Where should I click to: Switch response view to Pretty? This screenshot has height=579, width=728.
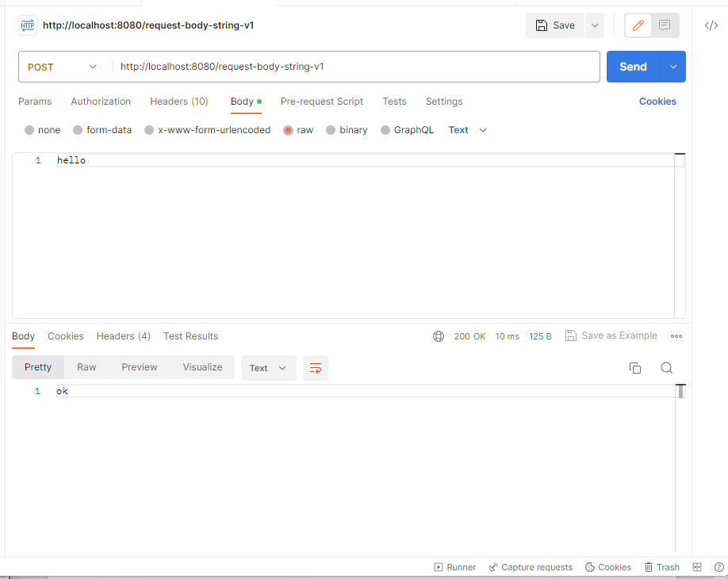pos(38,367)
